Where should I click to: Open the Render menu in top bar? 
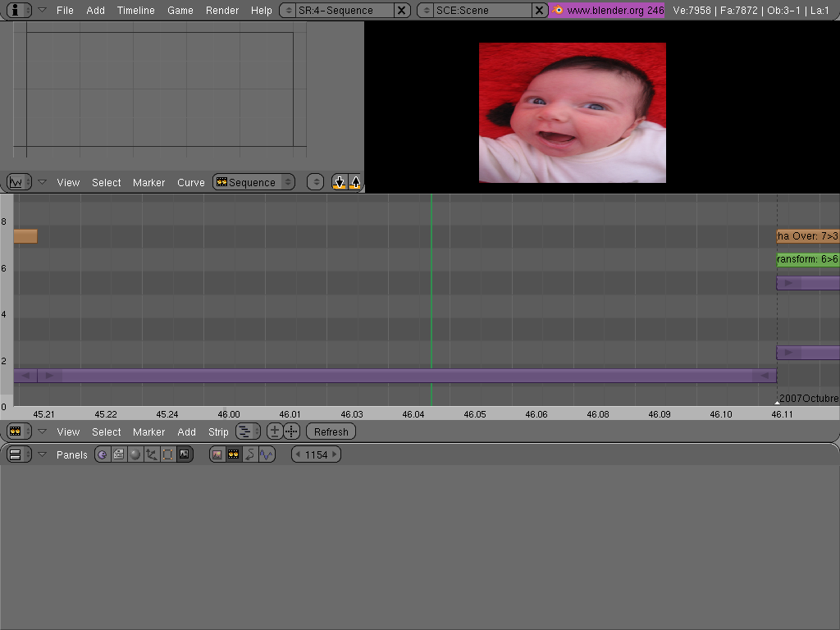pyautogui.click(x=221, y=11)
